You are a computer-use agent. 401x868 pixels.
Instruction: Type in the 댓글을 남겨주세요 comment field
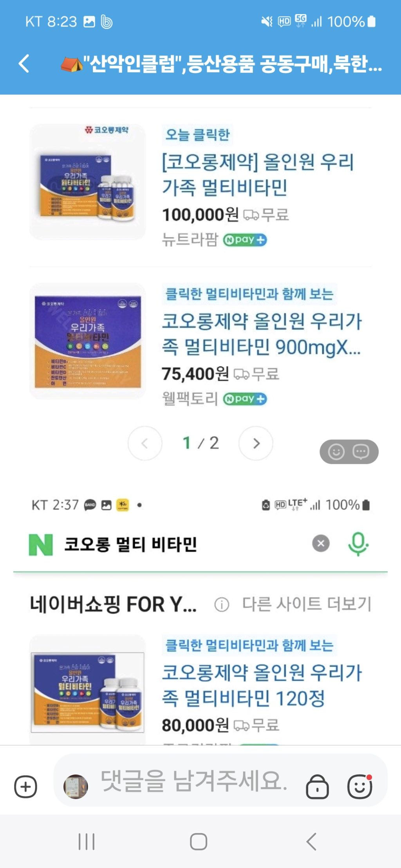pyautogui.click(x=194, y=781)
